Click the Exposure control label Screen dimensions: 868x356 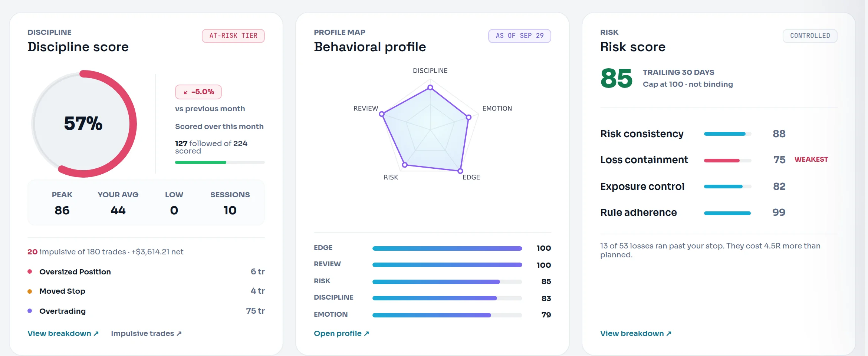point(642,187)
